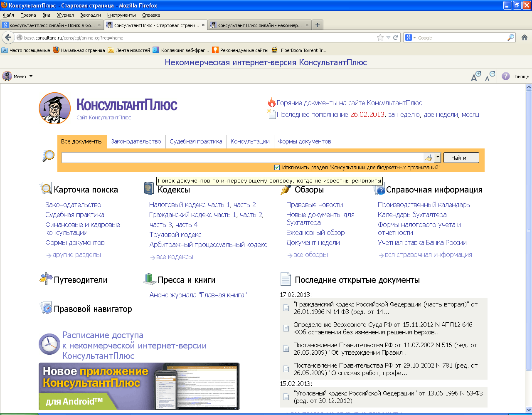
Task: Click the Обзоры pen icon
Action: coord(286,189)
